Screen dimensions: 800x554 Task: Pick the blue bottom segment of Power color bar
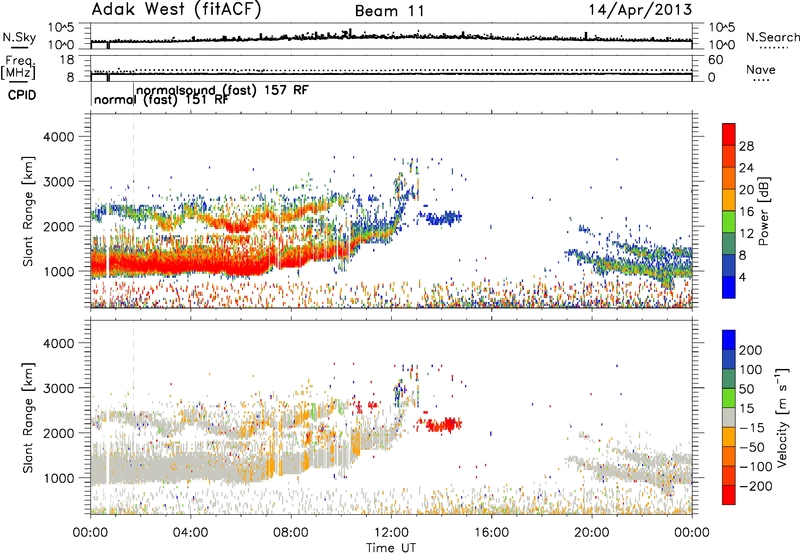pos(729,287)
